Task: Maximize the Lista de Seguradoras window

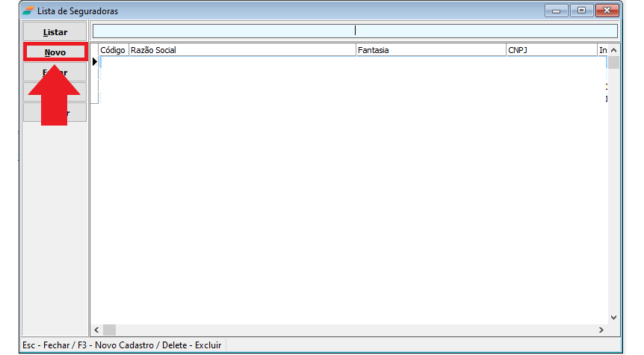Action: (580, 10)
